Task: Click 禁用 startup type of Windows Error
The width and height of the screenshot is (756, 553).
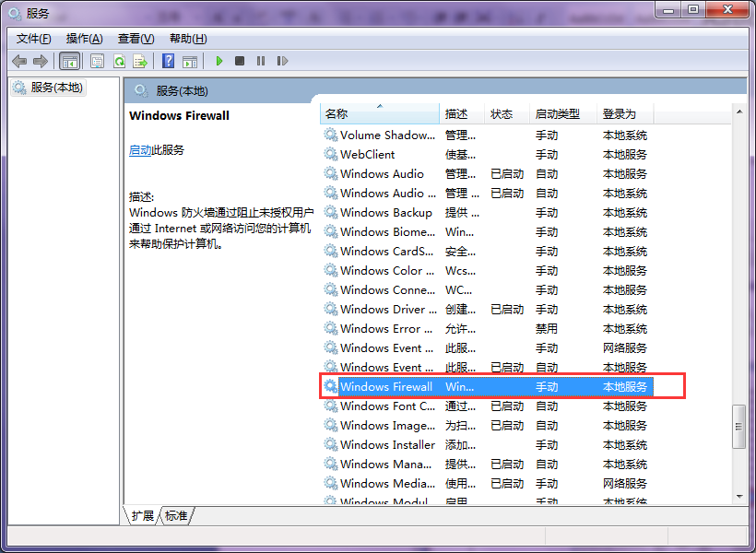Action: pyautogui.click(x=547, y=328)
